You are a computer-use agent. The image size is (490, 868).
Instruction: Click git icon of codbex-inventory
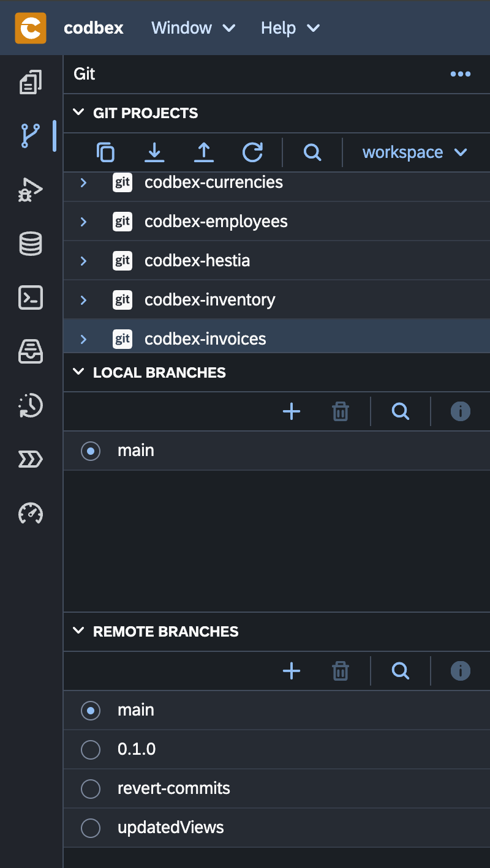point(123,300)
